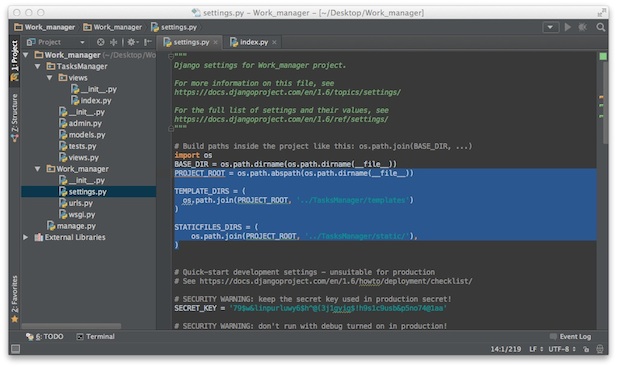617x367 pixels.
Task: Open topics/settings docs URL in docstring
Action: tap(287, 92)
